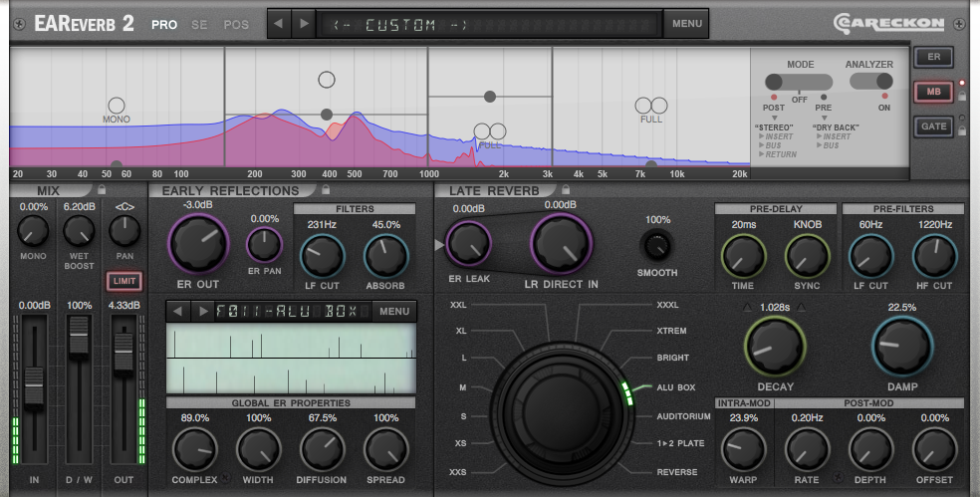Click the ER view button

pyautogui.click(x=934, y=57)
